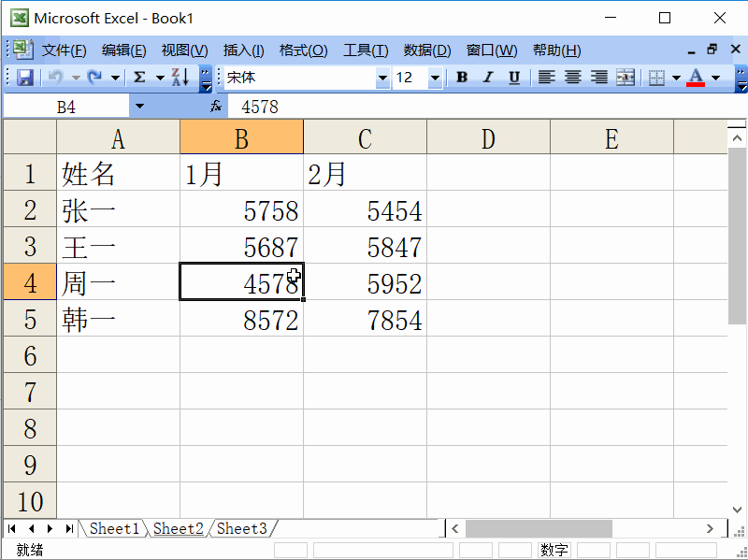Image resolution: width=748 pixels, height=560 pixels.
Task: Click the Sort Descending Z-A icon
Action: [x=180, y=78]
